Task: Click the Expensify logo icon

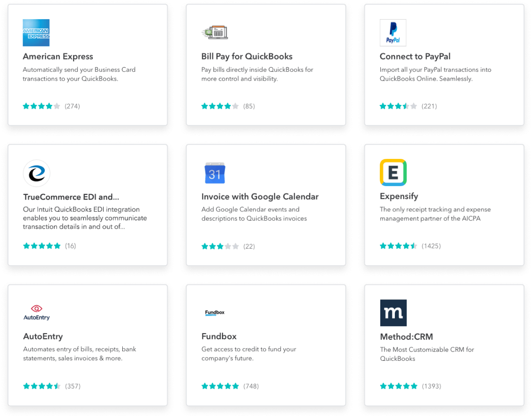Action: (x=393, y=172)
